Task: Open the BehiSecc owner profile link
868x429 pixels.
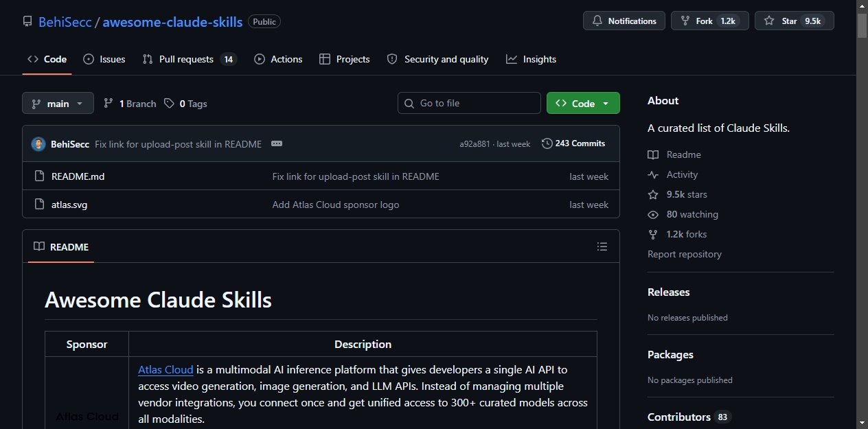Action: (65, 21)
